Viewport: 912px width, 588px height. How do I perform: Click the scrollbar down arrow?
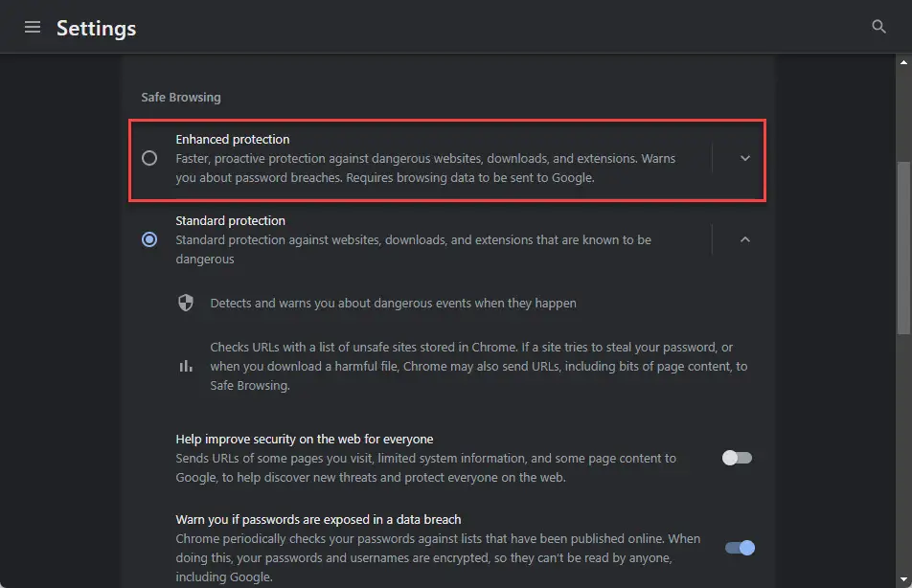tap(903, 579)
